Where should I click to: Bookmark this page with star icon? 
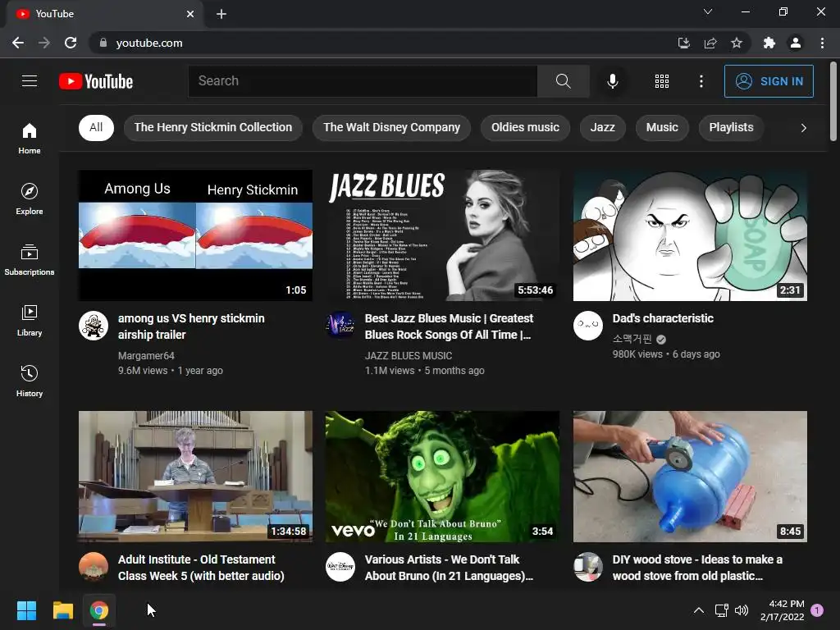737,43
